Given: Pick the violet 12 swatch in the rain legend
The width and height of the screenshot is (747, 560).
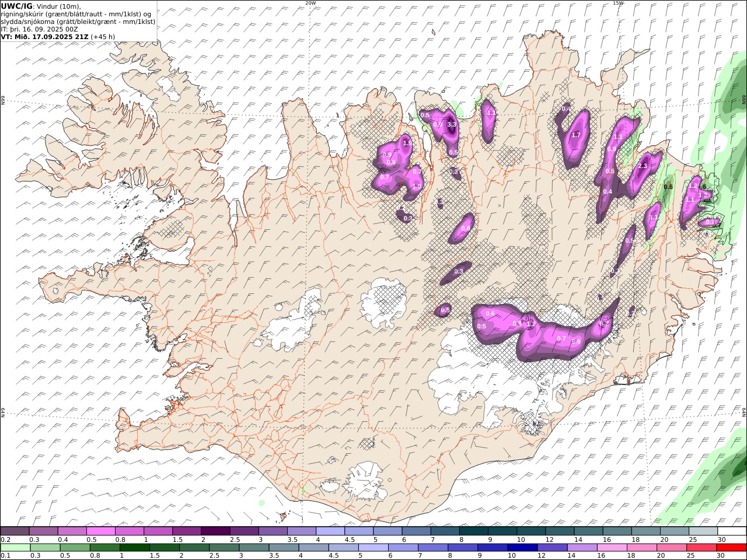Looking at the screenshot, I should coord(551,547).
